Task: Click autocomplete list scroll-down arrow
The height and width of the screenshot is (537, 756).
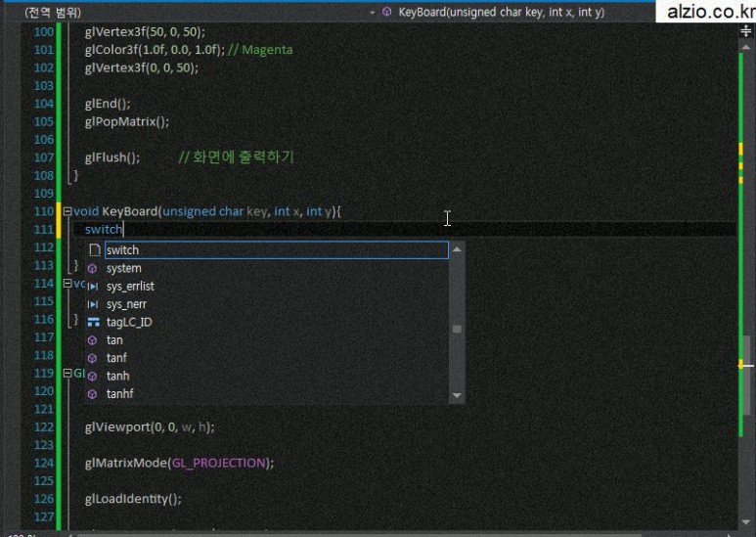Action: 457,396
